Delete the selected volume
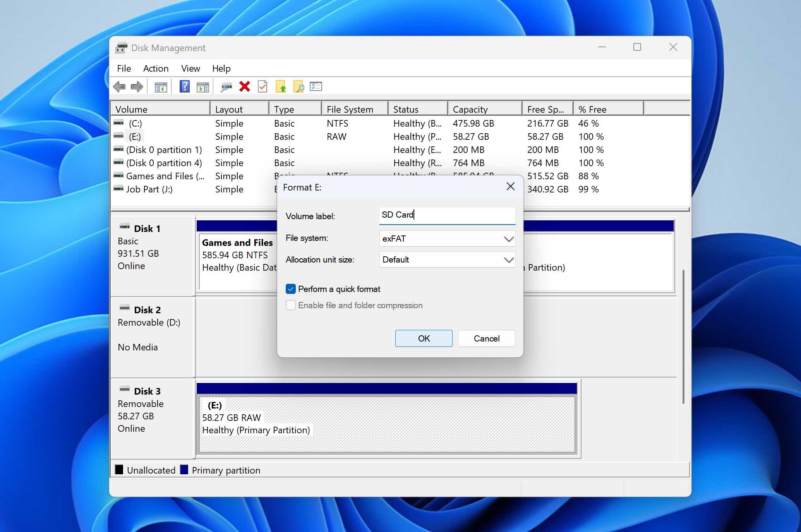 244,86
